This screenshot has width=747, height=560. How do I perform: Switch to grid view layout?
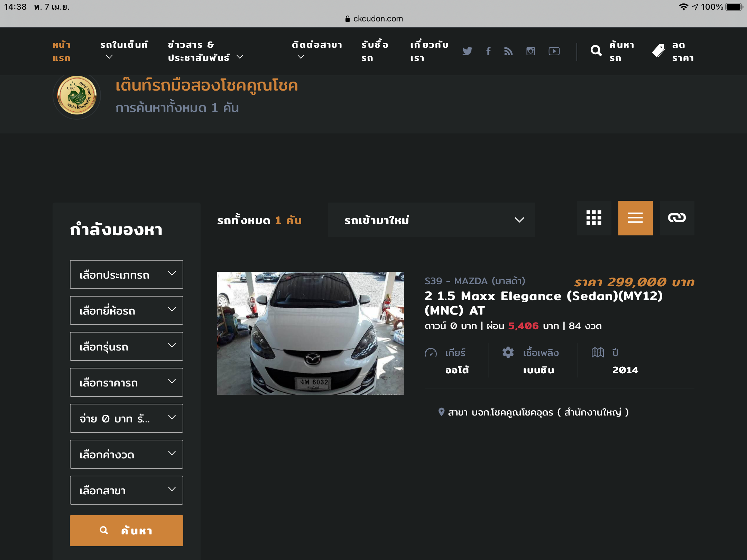pos(594,218)
